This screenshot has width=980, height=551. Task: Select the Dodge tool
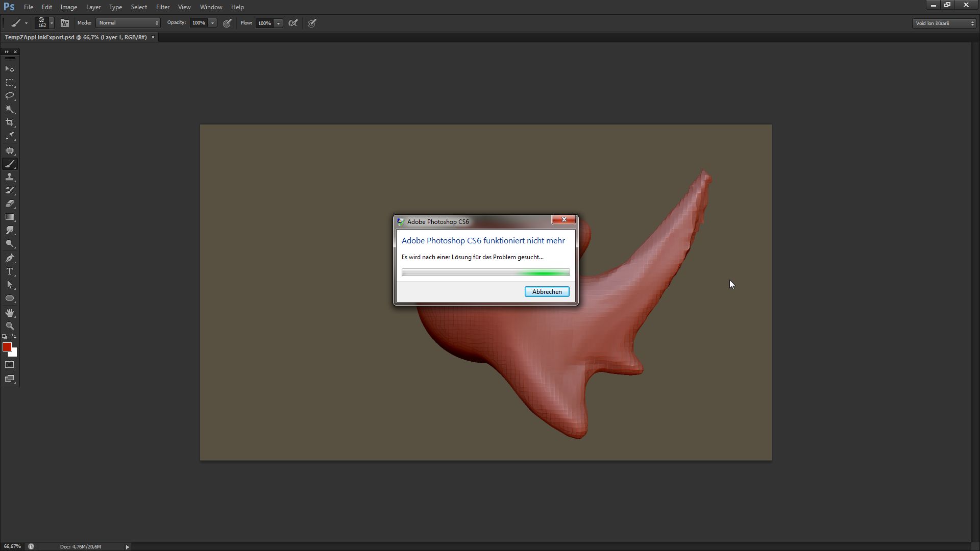coord(10,244)
